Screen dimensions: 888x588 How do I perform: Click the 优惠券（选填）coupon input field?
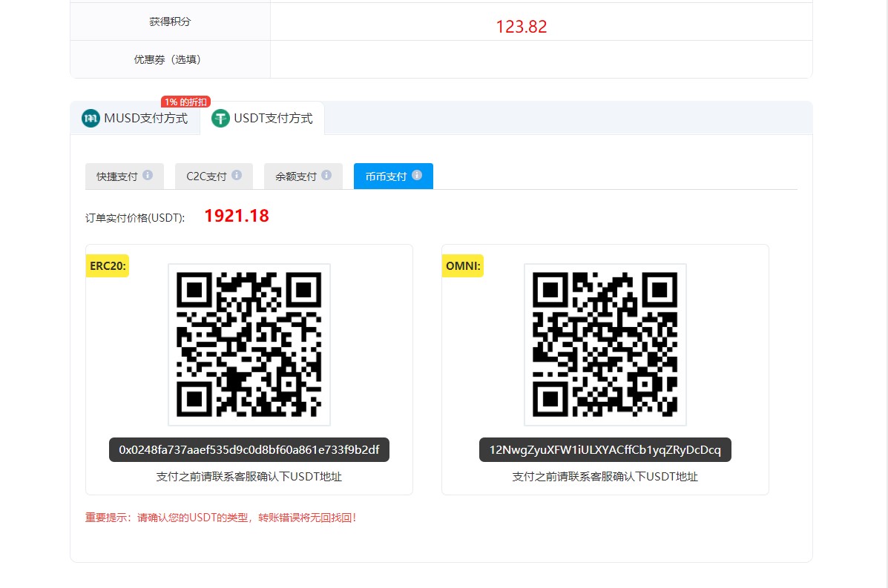pos(542,59)
